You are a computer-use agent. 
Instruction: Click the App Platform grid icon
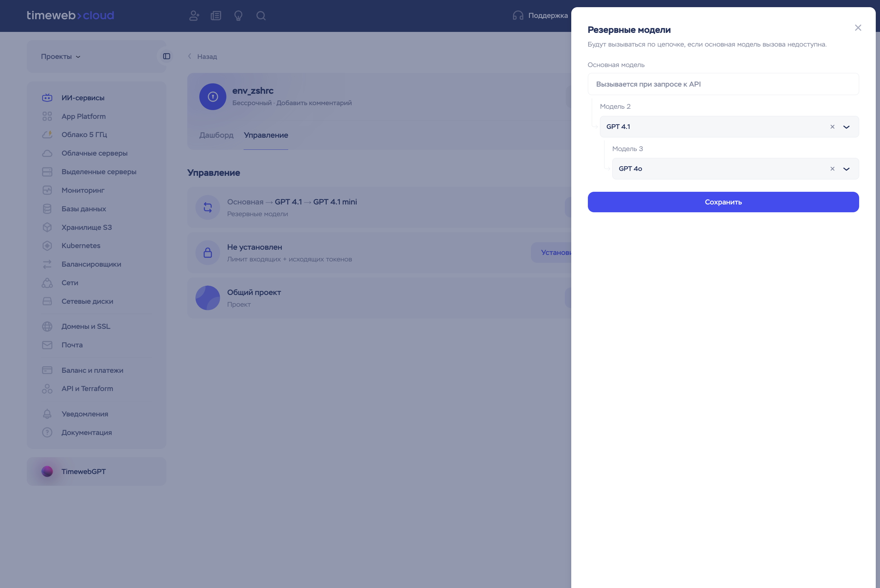point(47,116)
